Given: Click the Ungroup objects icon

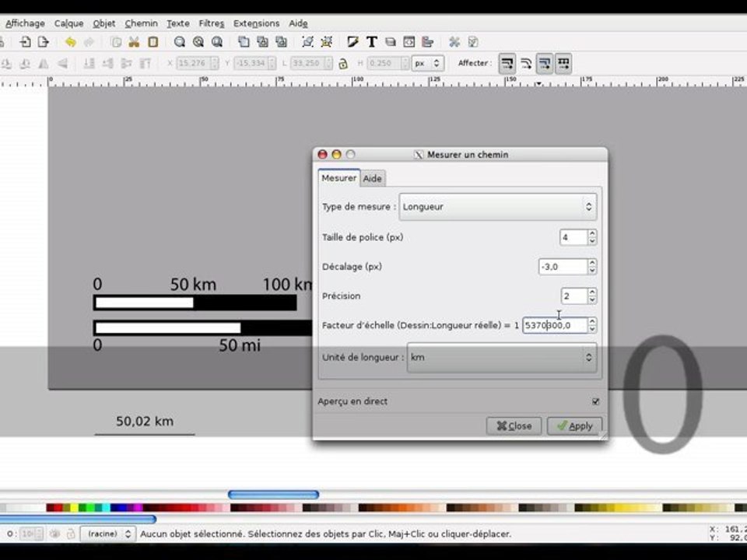Looking at the screenshot, I should point(326,42).
